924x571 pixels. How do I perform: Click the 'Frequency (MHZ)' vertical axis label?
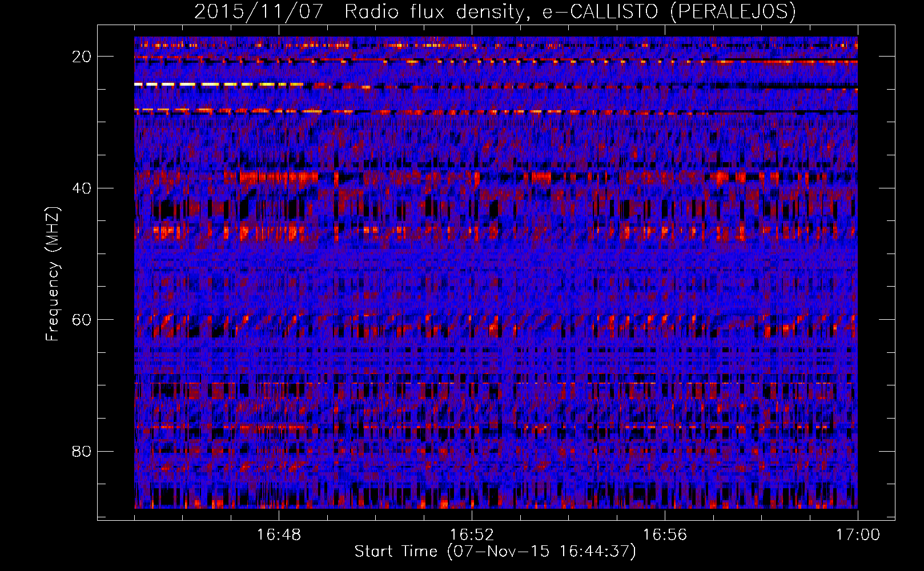click(x=53, y=274)
